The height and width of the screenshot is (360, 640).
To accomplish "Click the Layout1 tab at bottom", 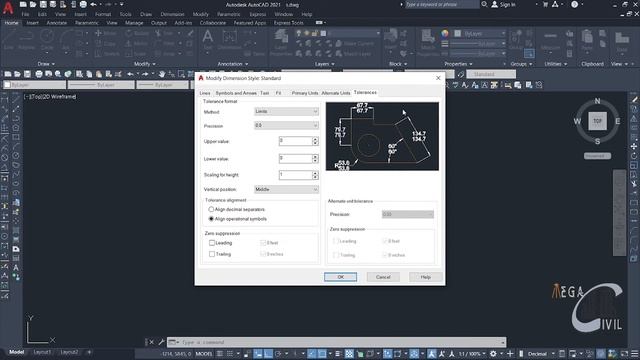I will (42, 352).
